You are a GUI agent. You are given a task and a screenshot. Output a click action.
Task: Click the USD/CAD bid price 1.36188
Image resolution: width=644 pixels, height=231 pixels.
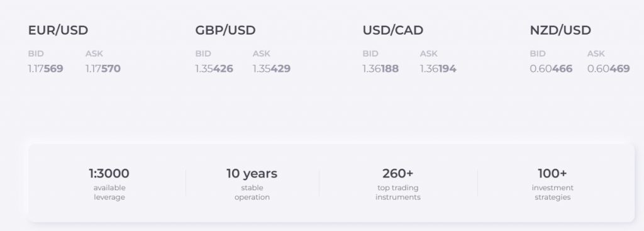point(380,69)
